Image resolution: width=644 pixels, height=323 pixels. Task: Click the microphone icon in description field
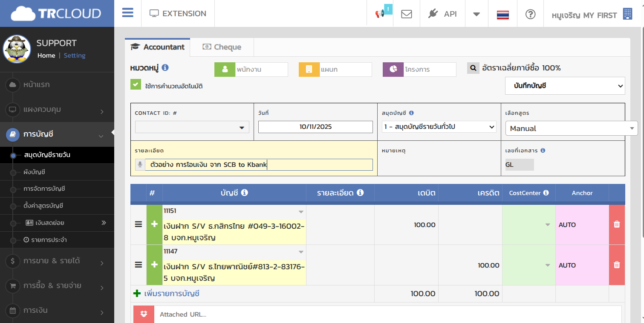(x=140, y=165)
